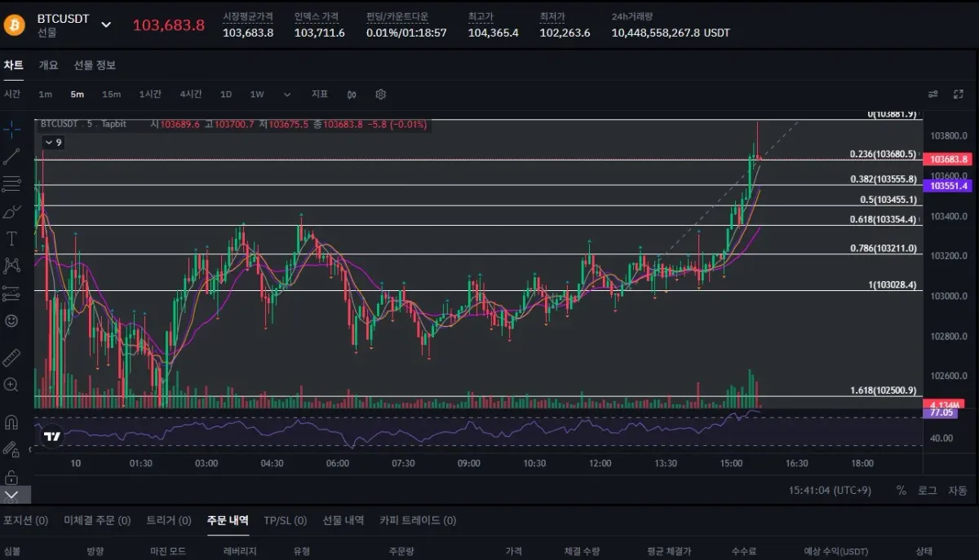Viewport: 979px width, 560px height.
Task: Click the RSI value label 77.05
Action: coord(942,413)
